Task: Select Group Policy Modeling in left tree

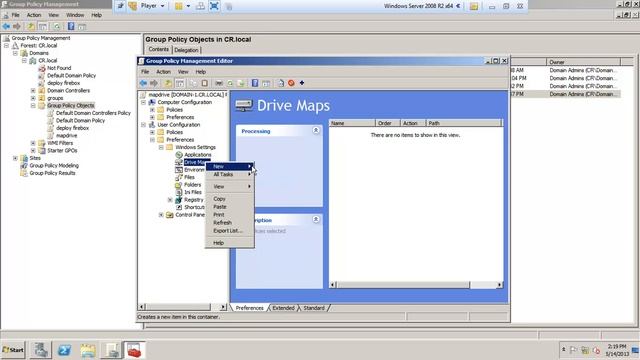Action: (54, 166)
